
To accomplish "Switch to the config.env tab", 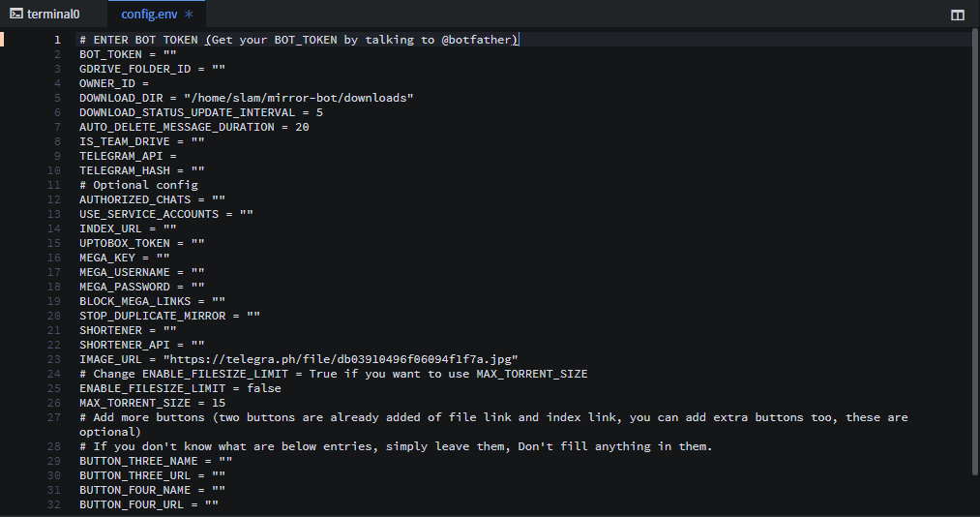I will coord(148,15).
